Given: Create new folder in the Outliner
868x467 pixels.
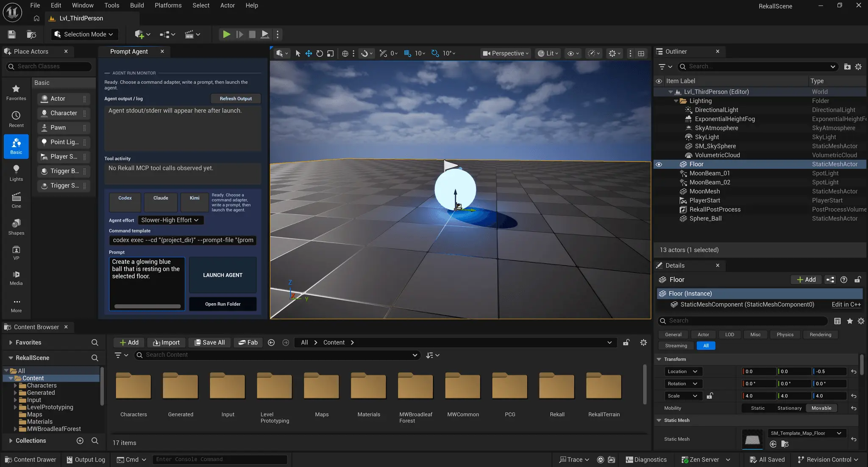Looking at the screenshot, I should coord(847,67).
